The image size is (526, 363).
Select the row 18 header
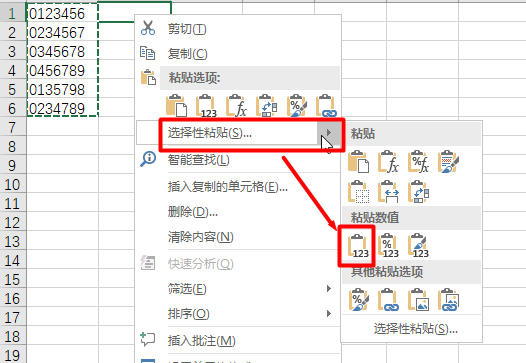[x=13, y=337]
